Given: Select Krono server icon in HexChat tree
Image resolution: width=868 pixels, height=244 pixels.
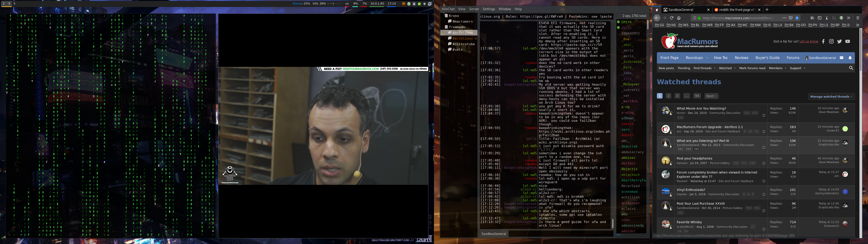Looking at the screenshot, I should tap(446, 16).
